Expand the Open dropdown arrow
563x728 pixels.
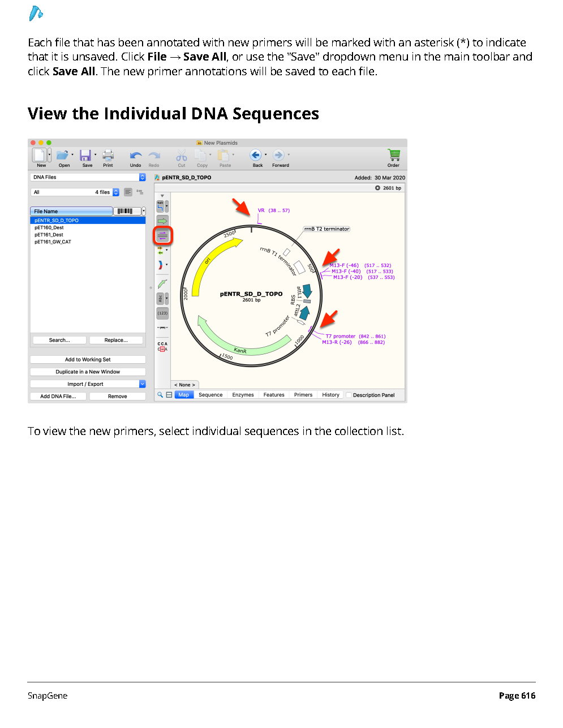coord(72,154)
